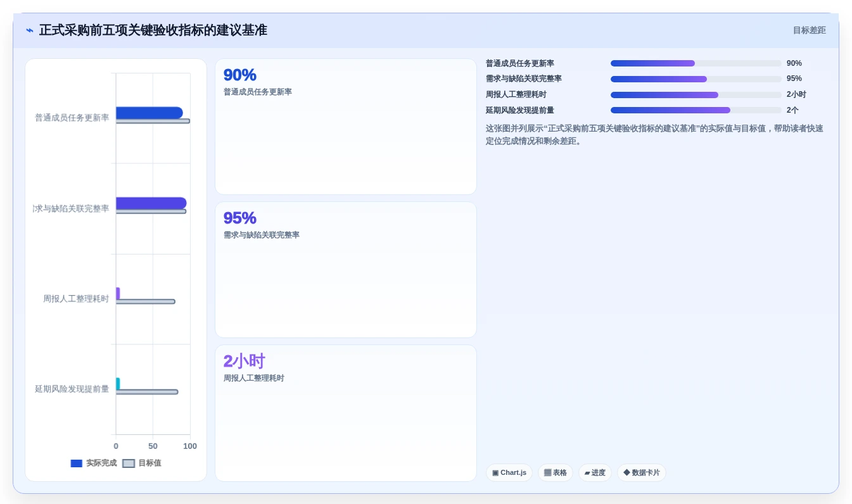Click the 目标差距 label in header
852x504 pixels.
pyautogui.click(x=809, y=30)
